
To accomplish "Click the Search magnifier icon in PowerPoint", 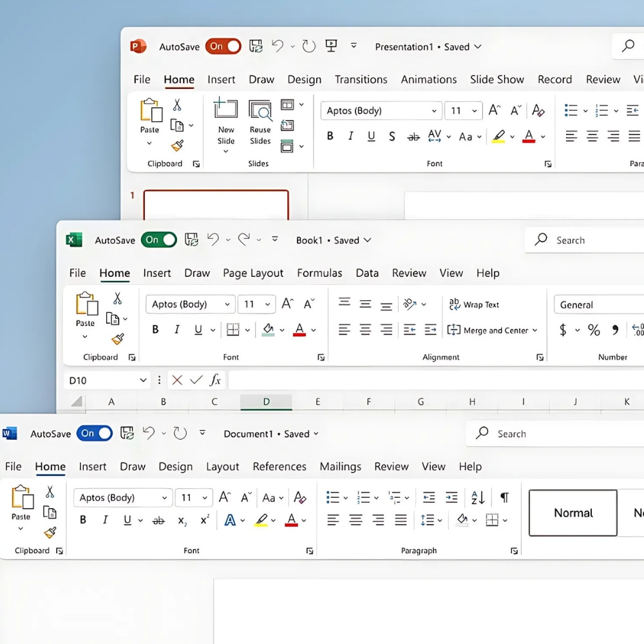I will (x=628, y=46).
